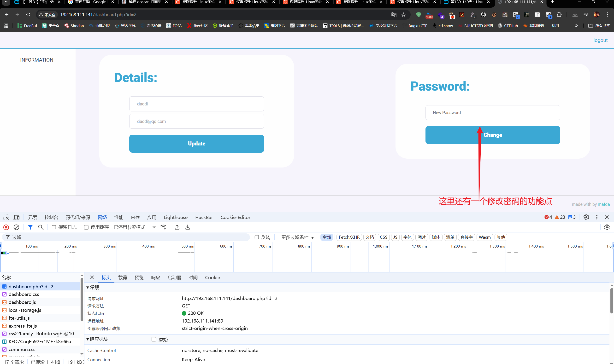Image resolution: width=614 pixels, height=364 pixels.
Task: Open the 已停用节流模式 throttling dropdown
Action: coord(134,227)
